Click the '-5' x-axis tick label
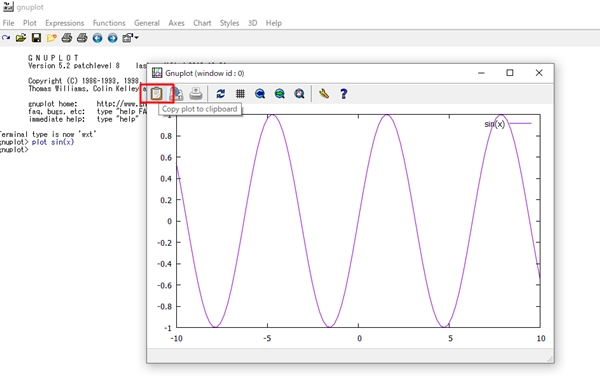The height and width of the screenshot is (383, 600). click(x=267, y=338)
